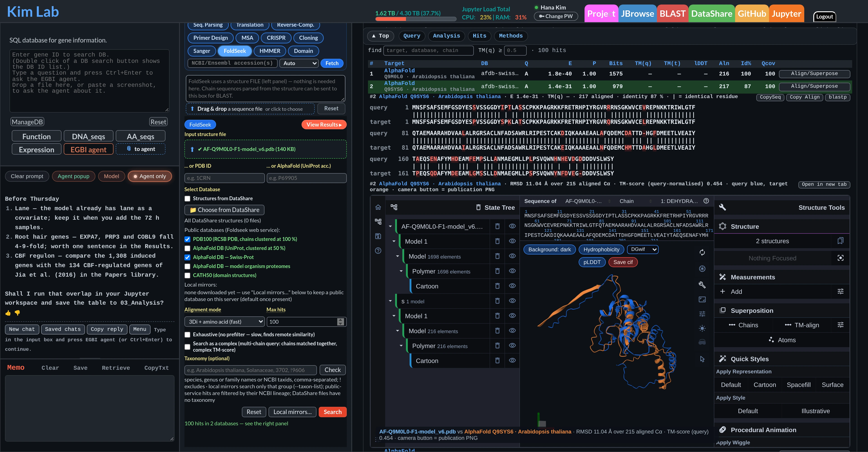Open Superposition TM-align options icon
The image size is (868, 452).
pyautogui.click(x=840, y=325)
